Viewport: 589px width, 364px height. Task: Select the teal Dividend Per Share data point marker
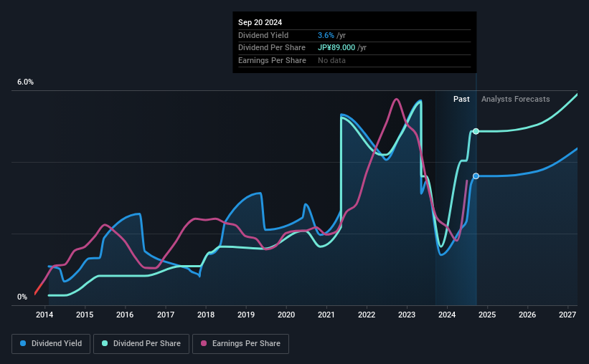(476, 131)
